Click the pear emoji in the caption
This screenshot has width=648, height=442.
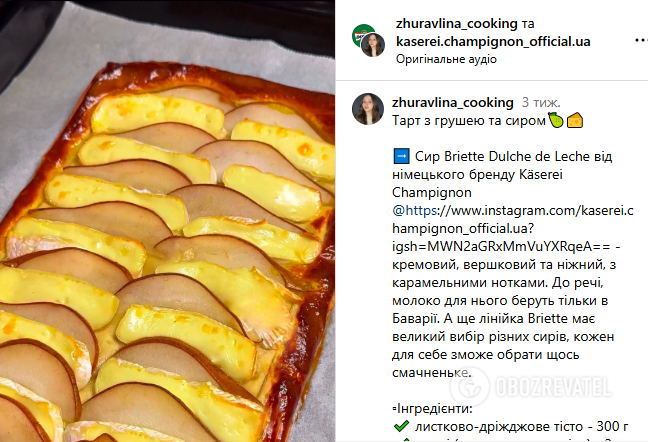tap(555, 120)
